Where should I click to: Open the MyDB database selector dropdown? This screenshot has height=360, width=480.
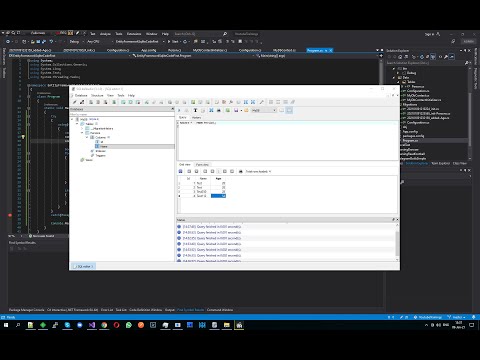264,110
